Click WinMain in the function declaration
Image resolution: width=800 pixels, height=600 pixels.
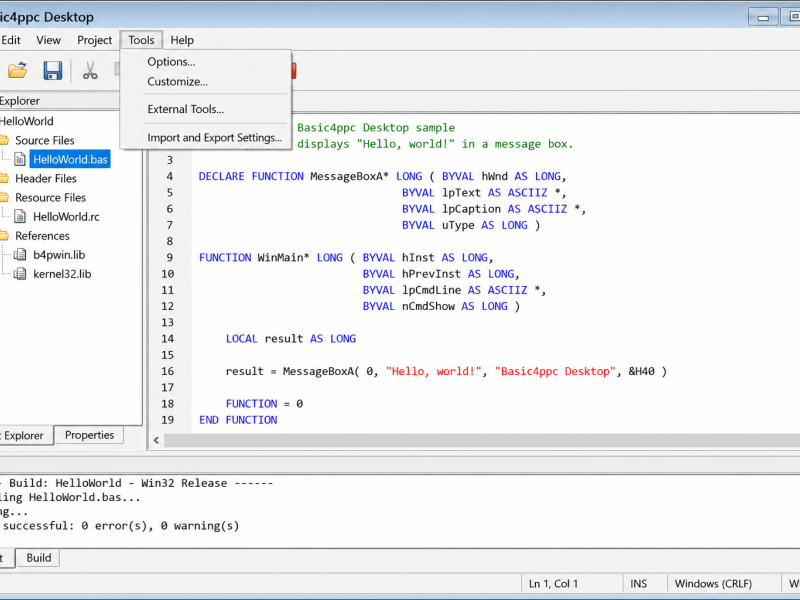(x=280, y=257)
